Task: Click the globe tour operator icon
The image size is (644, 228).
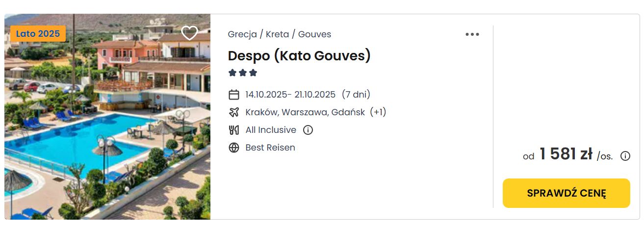Action: [234, 148]
